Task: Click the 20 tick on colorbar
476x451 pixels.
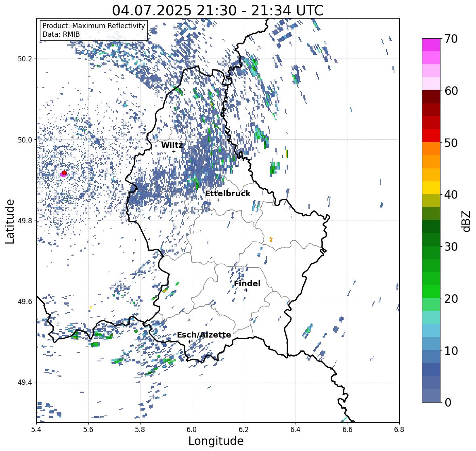Action: click(451, 299)
